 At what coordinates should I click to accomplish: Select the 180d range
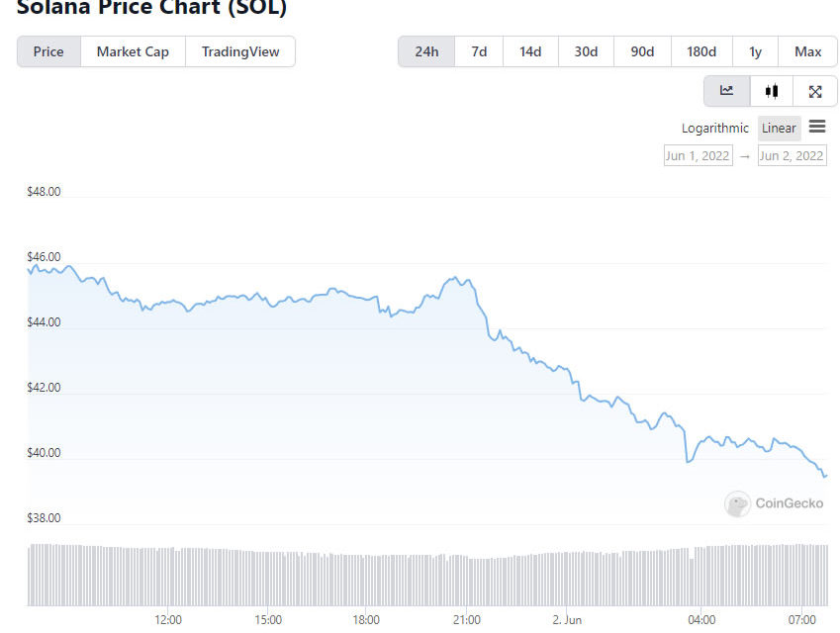(700, 50)
